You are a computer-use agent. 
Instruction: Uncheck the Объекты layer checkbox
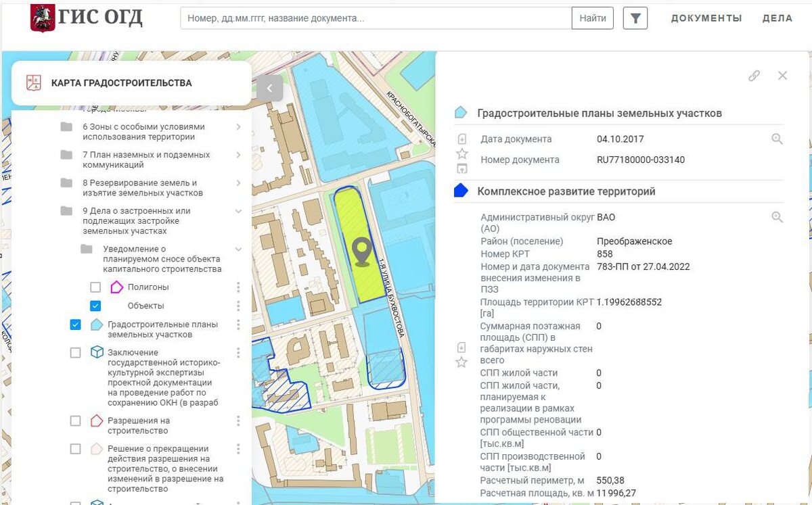[x=95, y=306]
